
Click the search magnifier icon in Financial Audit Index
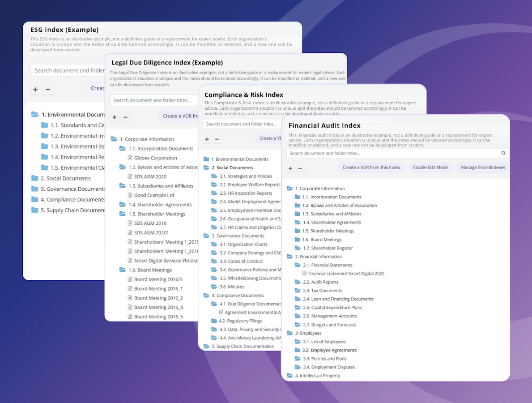pyautogui.click(x=503, y=153)
